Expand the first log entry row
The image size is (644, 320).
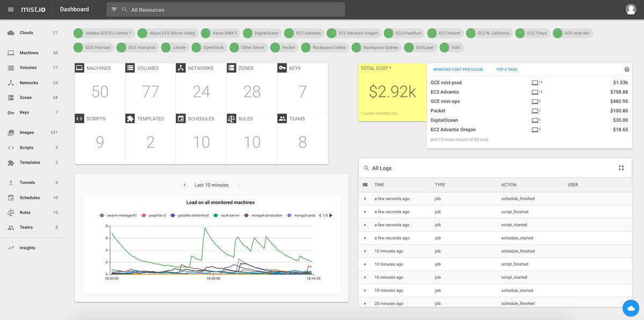(x=366, y=198)
